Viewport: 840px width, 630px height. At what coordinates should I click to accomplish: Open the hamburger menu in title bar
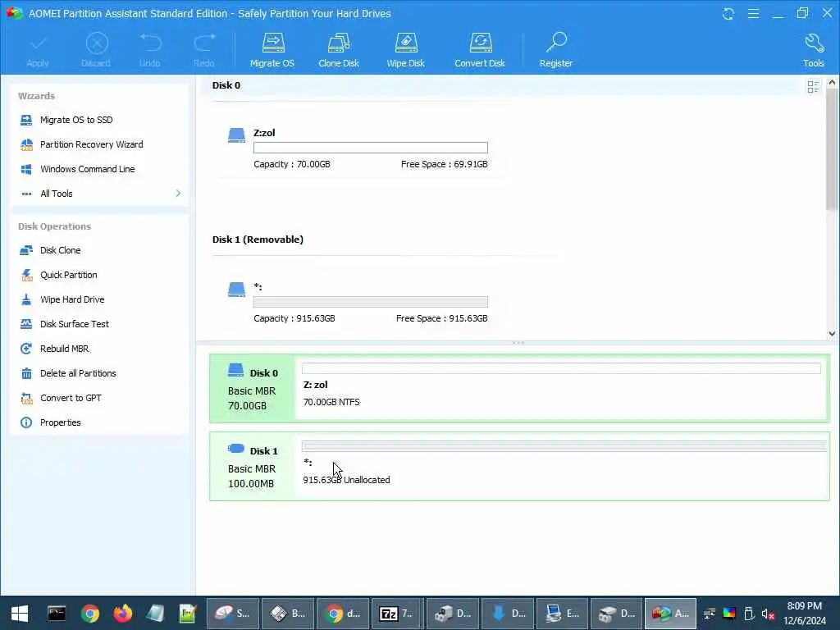point(753,13)
